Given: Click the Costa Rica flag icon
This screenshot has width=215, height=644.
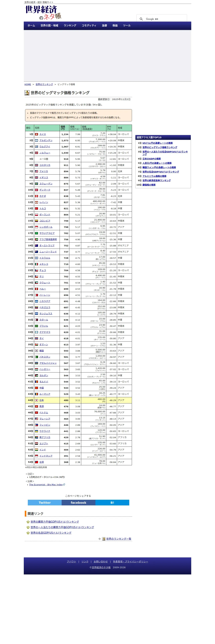Looking at the screenshot, I should point(37,165).
